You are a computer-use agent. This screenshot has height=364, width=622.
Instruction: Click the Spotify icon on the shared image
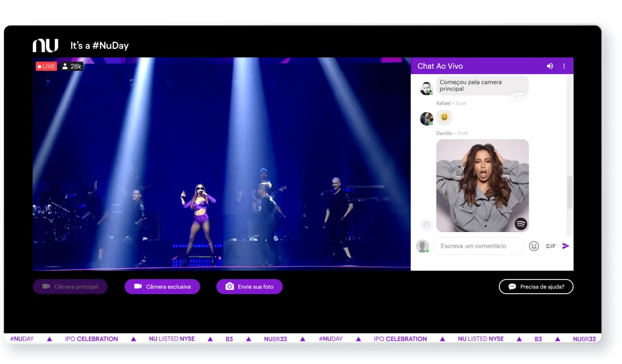pyautogui.click(x=521, y=224)
